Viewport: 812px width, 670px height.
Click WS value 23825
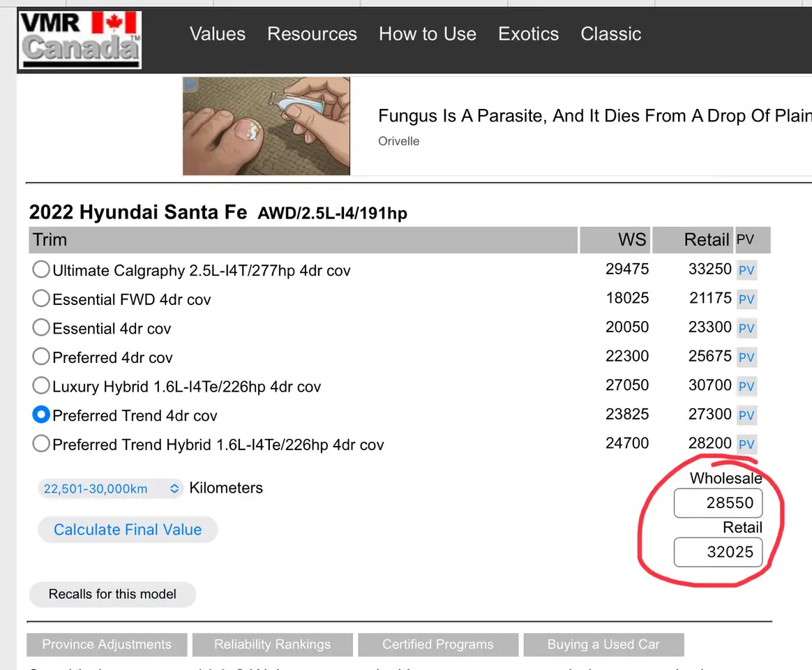[627, 414]
